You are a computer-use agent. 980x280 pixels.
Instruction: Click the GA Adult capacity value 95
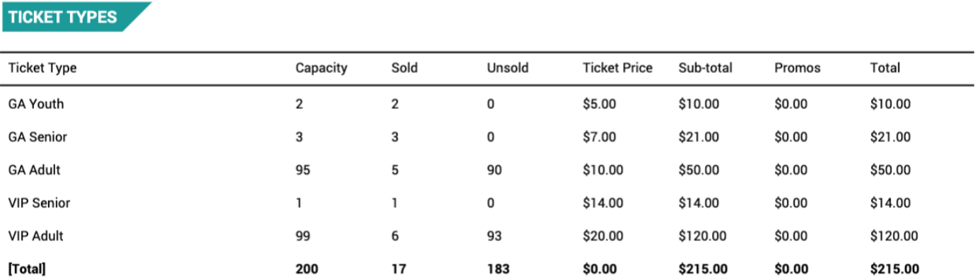point(303,170)
